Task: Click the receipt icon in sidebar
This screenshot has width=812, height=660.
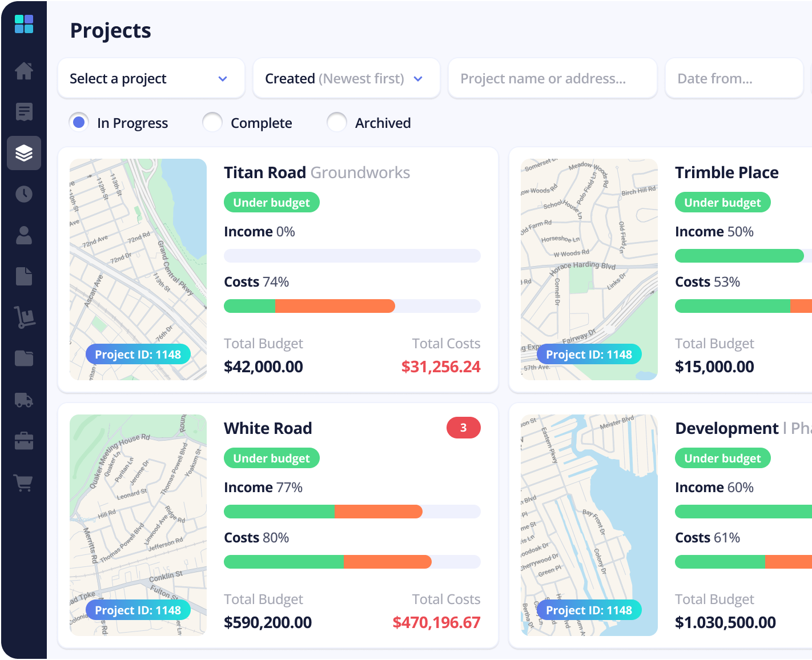Action: [x=24, y=112]
